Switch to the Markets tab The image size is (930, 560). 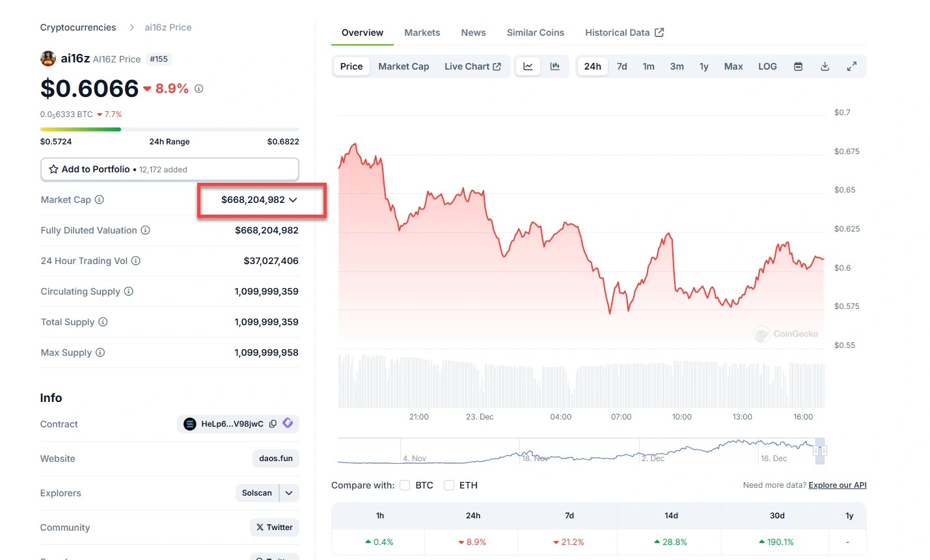pyautogui.click(x=422, y=33)
